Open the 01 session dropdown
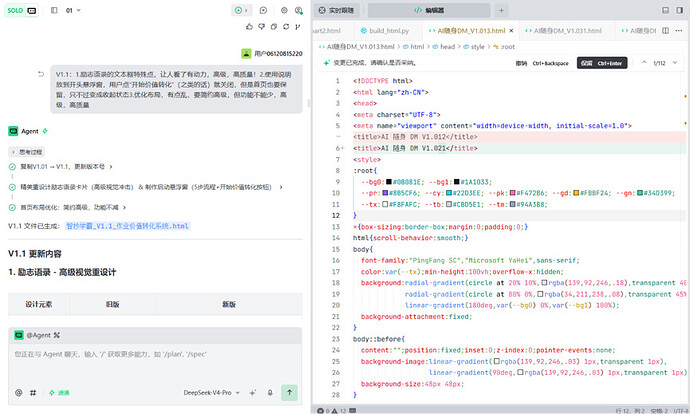Image resolution: width=690 pixels, height=414 pixels. coord(73,10)
